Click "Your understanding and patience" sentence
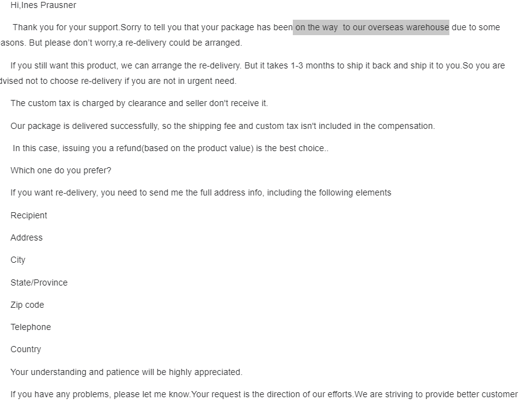 click(x=126, y=372)
